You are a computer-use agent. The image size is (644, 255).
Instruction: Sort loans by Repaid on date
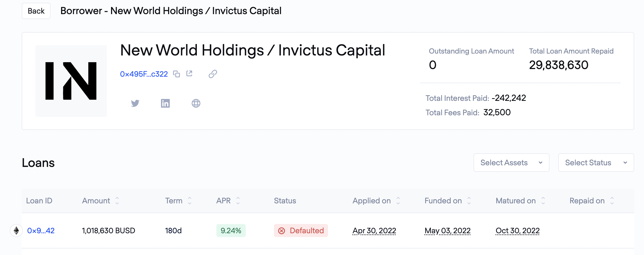[x=612, y=201]
